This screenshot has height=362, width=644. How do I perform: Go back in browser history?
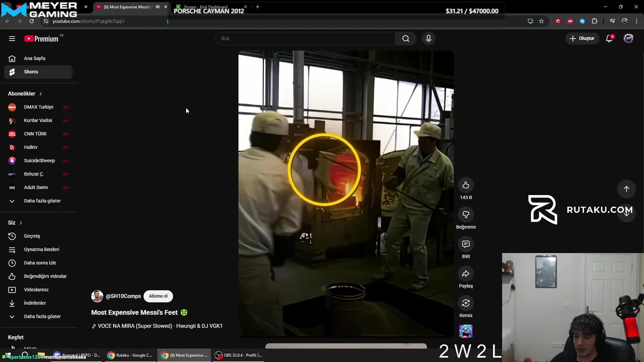point(7,21)
